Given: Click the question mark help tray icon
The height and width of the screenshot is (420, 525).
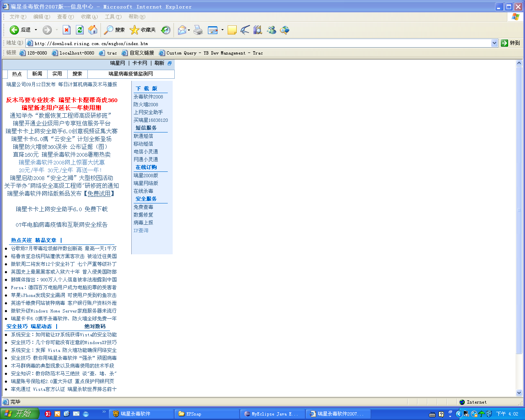Looking at the screenshot, I should tap(441, 414).
